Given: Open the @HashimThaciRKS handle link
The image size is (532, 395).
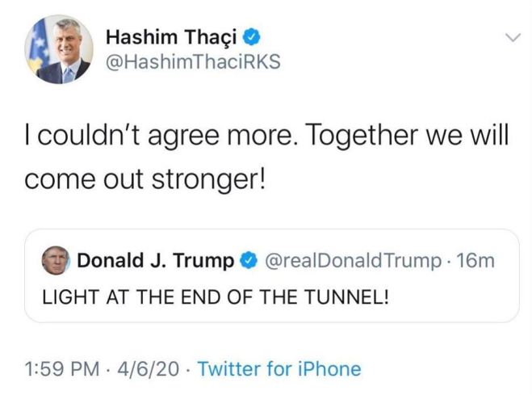Looking at the screenshot, I should (x=193, y=61).
